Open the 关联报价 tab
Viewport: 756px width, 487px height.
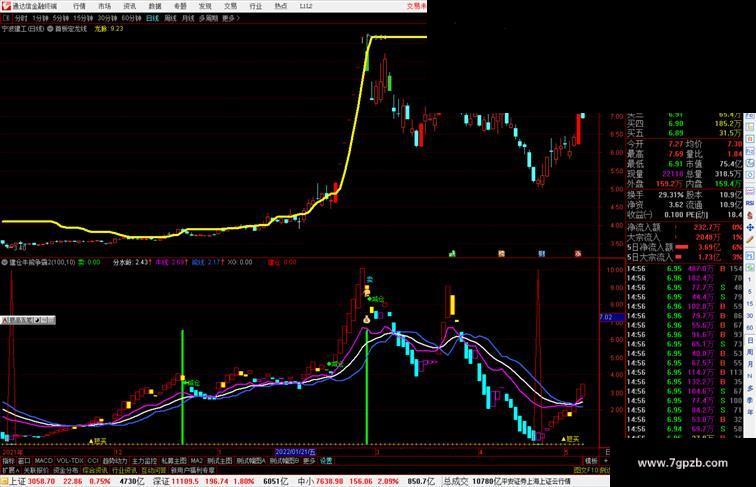36,470
